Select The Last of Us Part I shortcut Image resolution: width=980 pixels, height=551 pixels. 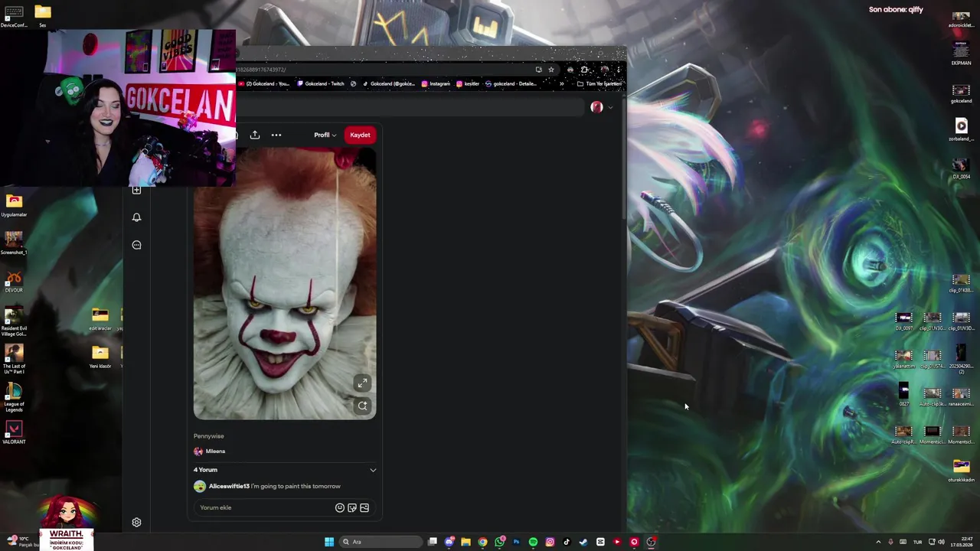pyautogui.click(x=14, y=359)
